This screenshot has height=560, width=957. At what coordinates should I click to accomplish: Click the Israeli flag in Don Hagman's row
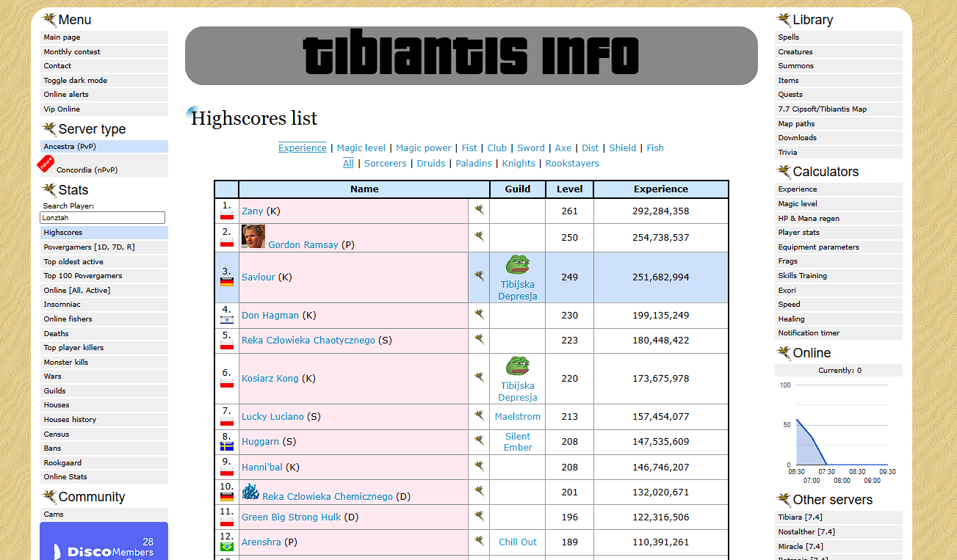click(x=227, y=319)
